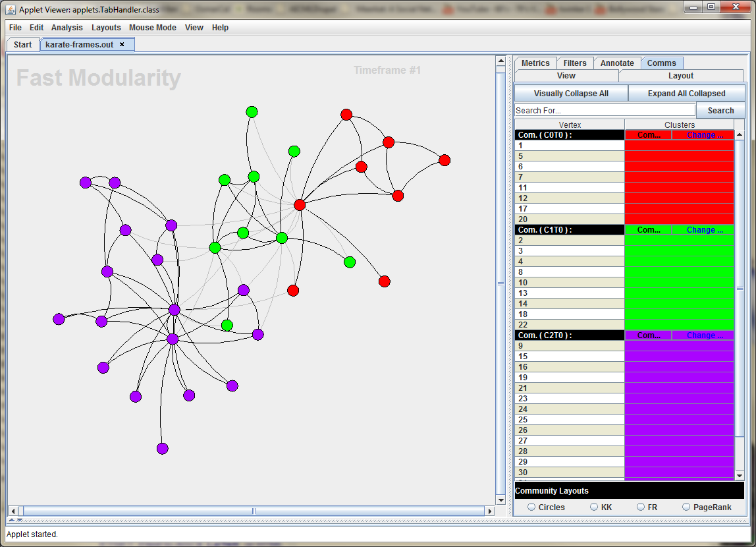Open the Help menu
Screen dimensions: 756x547
220,28
